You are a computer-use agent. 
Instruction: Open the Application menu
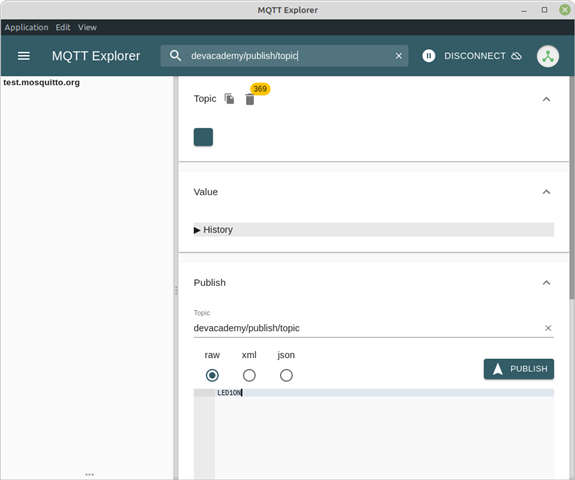point(26,28)
